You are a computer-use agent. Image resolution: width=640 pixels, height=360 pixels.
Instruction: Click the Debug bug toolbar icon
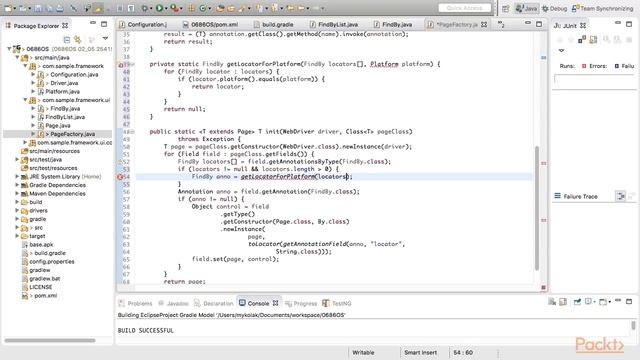[x=144, y=8]
